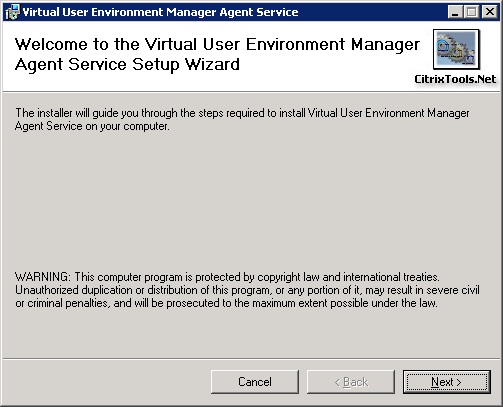Image resolution: width=503 pixels, height=407 pixels.
Task: Minimize the Setup Wizard window
Action: click(x=455, y=12)
